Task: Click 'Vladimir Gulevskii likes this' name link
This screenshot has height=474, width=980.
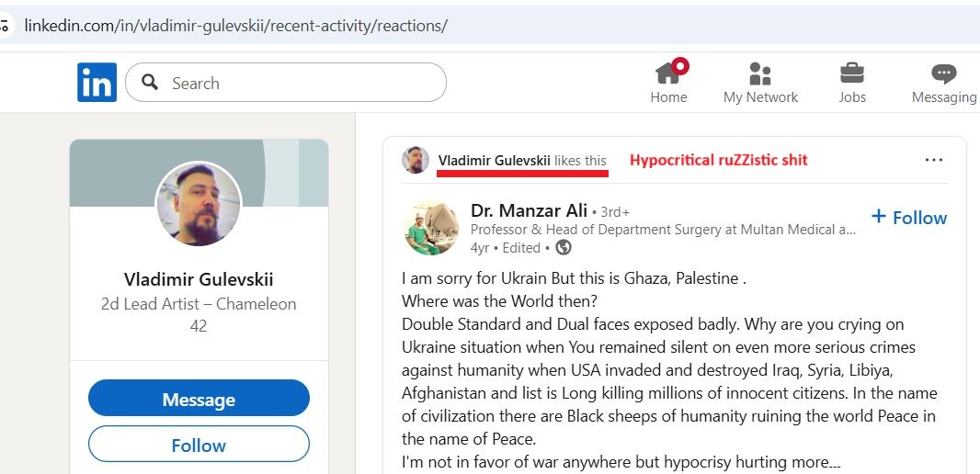Action: click(495, 161)
